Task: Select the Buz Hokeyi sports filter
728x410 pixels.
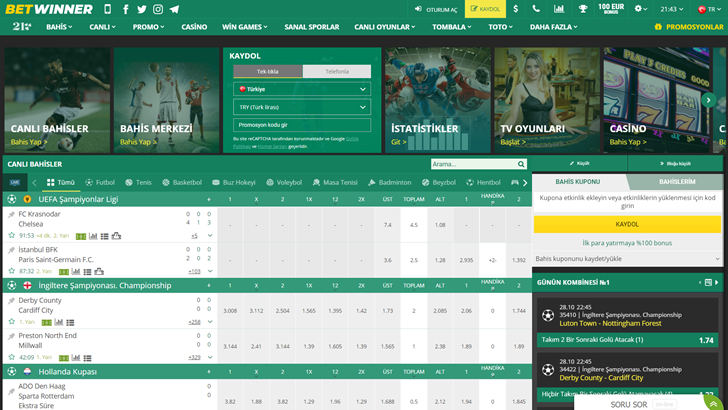Action: pyautogui.click(x=234, y=182)
